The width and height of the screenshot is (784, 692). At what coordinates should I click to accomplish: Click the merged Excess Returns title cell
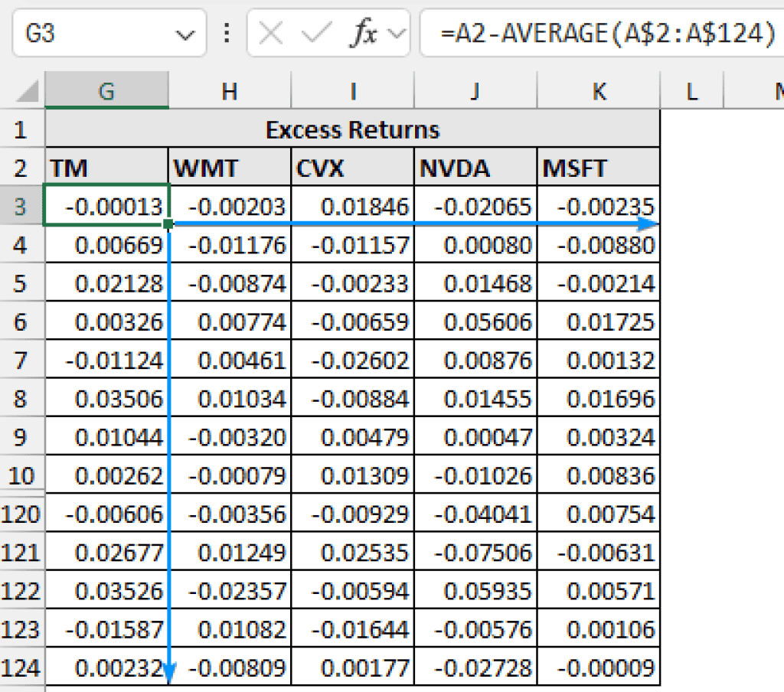(352, 129)
